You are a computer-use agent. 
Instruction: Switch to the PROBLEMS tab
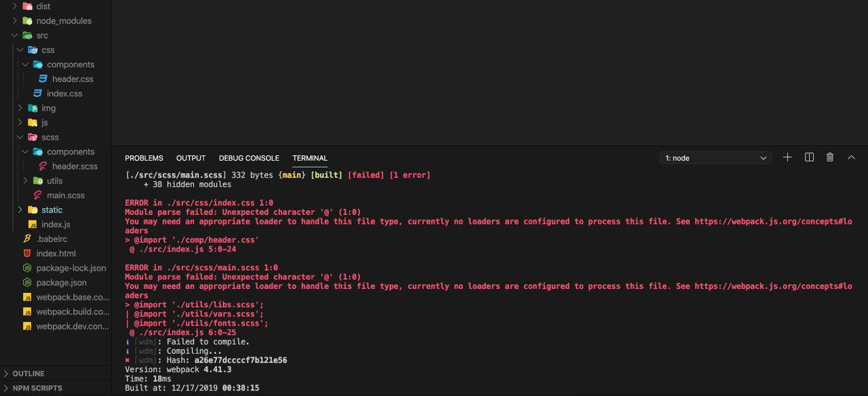tap(144, 158)
